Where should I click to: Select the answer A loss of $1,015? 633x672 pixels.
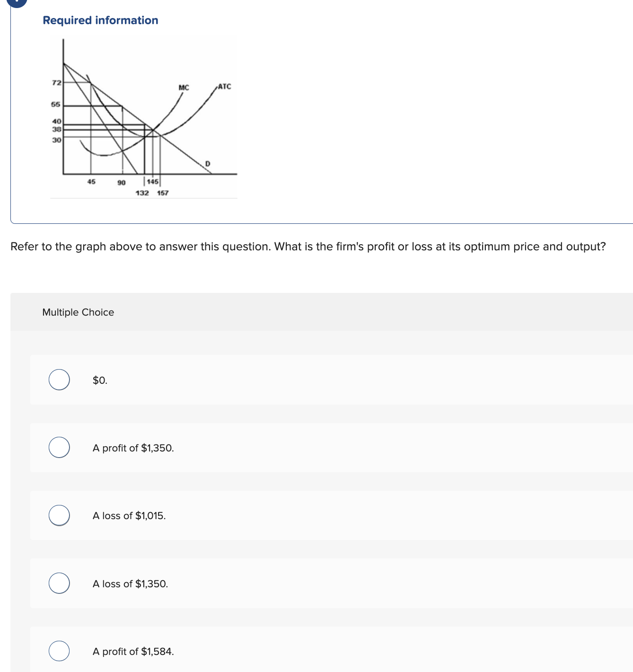[59, 516]
